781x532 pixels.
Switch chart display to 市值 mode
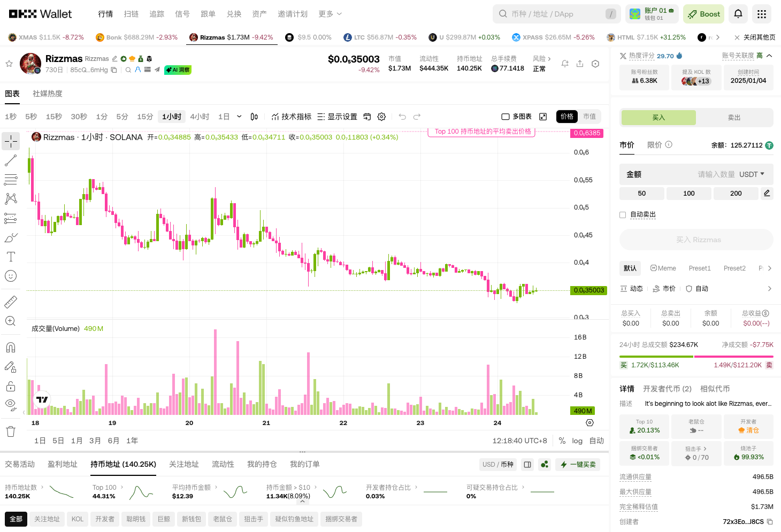pos(589,117)
